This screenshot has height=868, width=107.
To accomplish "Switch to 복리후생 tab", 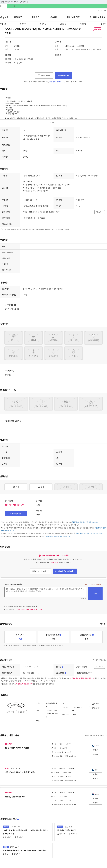I will pos(63,24).
